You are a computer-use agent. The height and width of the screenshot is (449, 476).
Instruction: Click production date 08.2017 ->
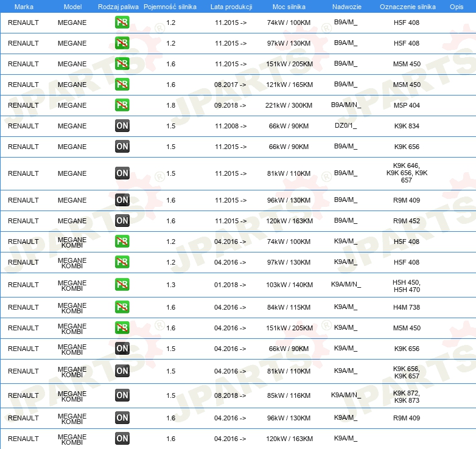point(230,85)
